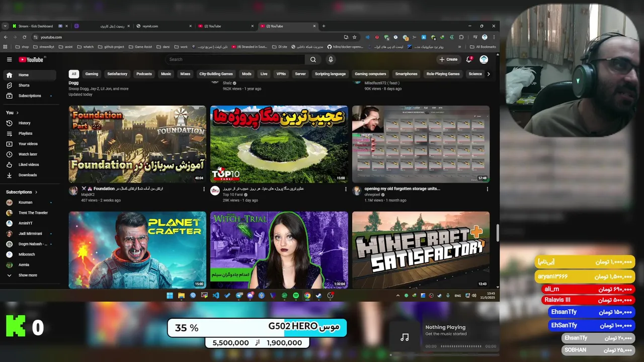Select the City-Building Games chip
This screenshot has width=644, height=362.
[216, 74]
